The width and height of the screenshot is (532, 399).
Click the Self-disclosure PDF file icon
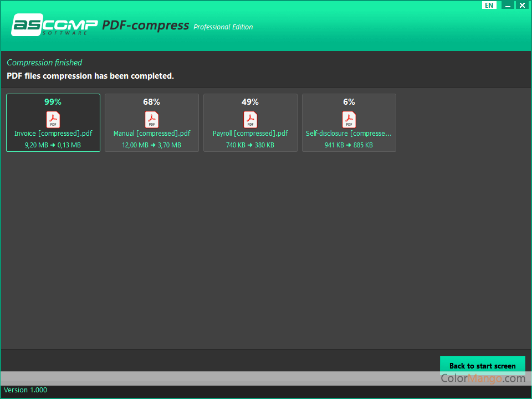(349, 119)
